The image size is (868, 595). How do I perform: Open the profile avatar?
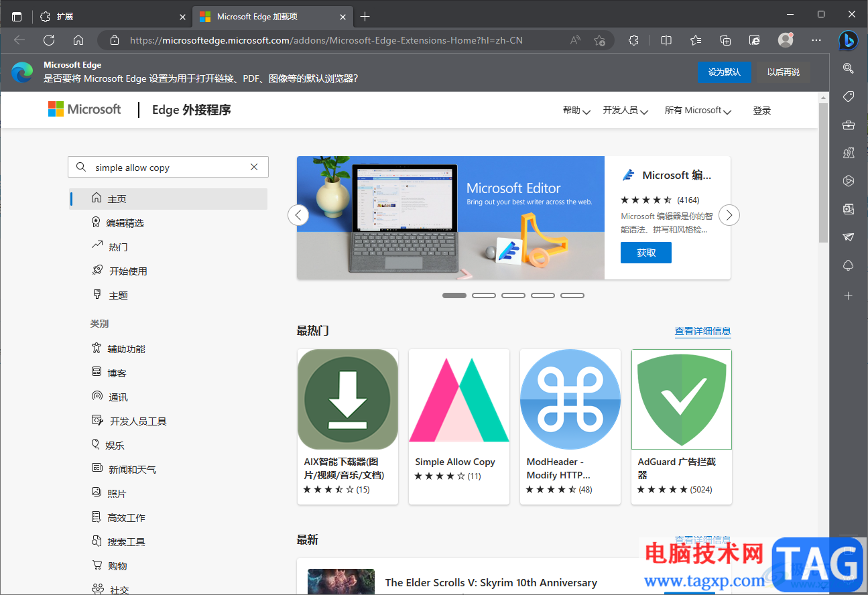pos(786,40)
